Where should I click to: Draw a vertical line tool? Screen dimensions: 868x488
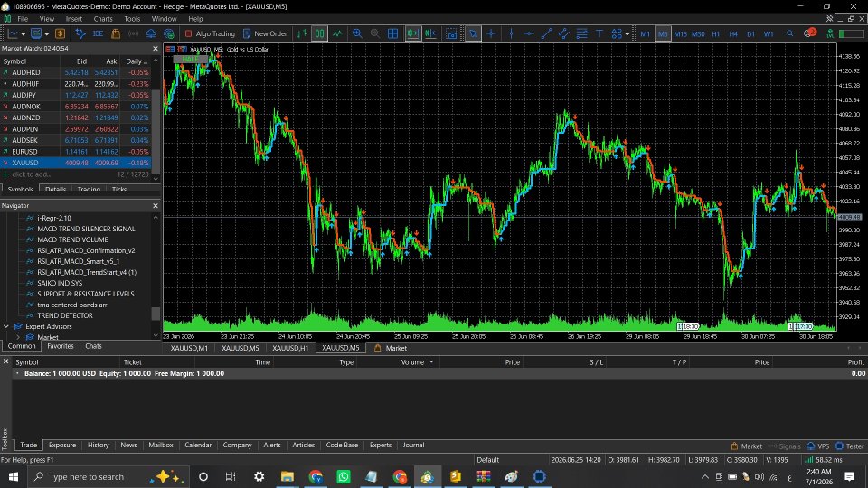point(511,33)
